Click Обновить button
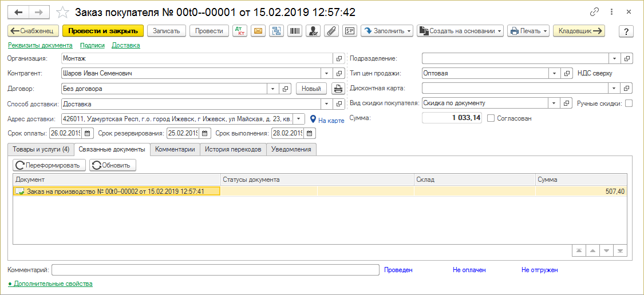644x295 pixels. click(x=113, y=165)
